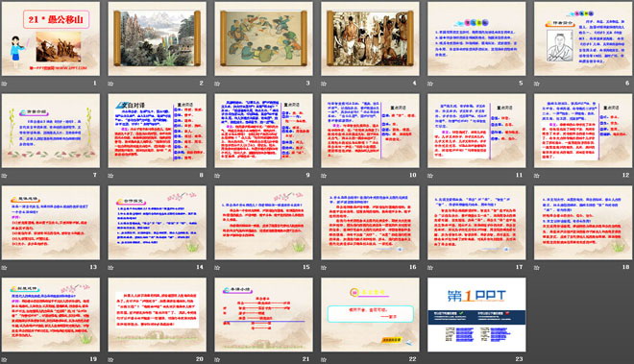Select slide 7 with the floral border
The width and height of the screenshot is (634, 364).
51,131
